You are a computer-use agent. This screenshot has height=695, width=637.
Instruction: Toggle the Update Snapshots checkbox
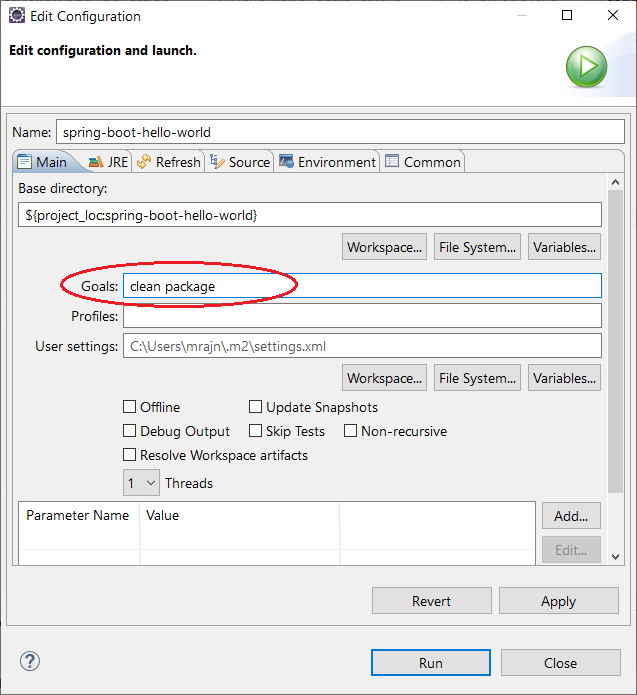click(255, 406)
